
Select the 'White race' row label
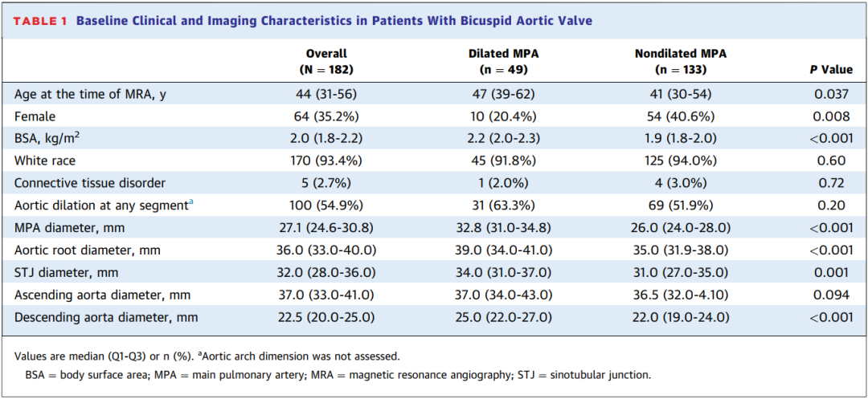tap(46, 161)
